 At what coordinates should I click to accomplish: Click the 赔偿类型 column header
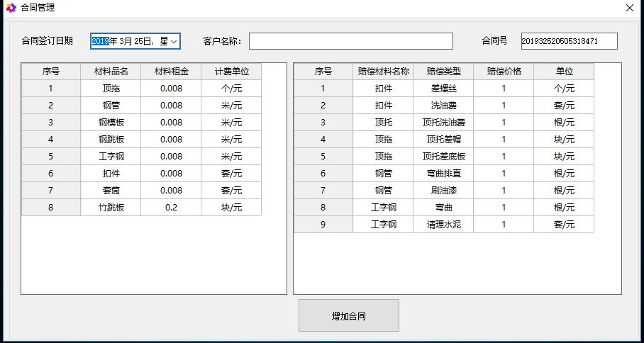[x=443, y=72]
